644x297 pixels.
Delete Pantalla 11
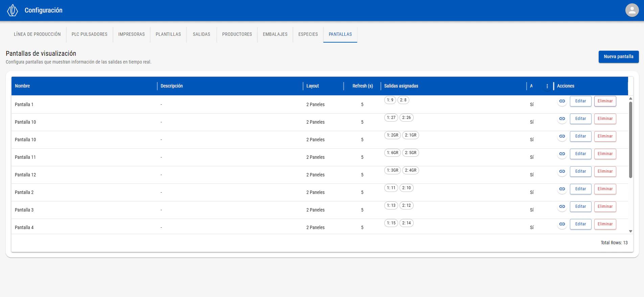pos(605,154)
